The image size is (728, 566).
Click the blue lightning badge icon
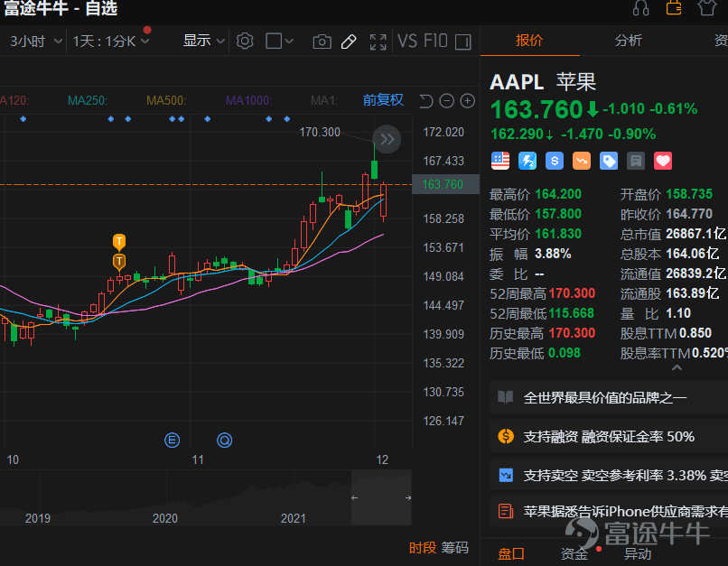(x=527, y=161)
